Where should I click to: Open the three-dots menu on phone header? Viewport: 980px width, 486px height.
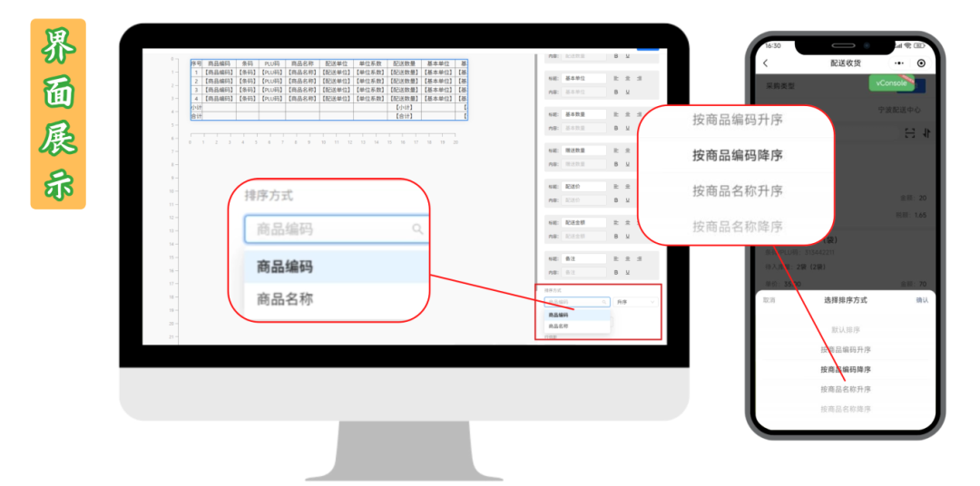pos(898,63)
